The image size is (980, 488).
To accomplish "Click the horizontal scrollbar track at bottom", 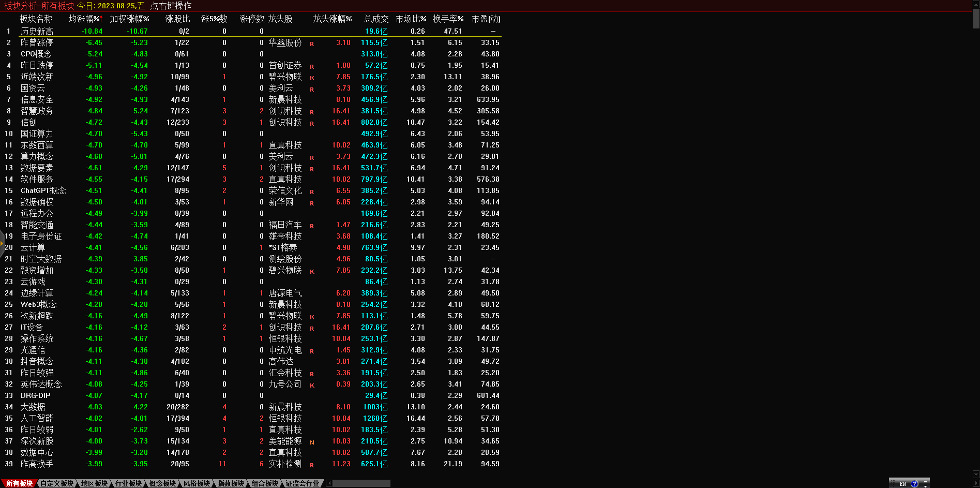I will pyautogui.click(x=362, y=483).
